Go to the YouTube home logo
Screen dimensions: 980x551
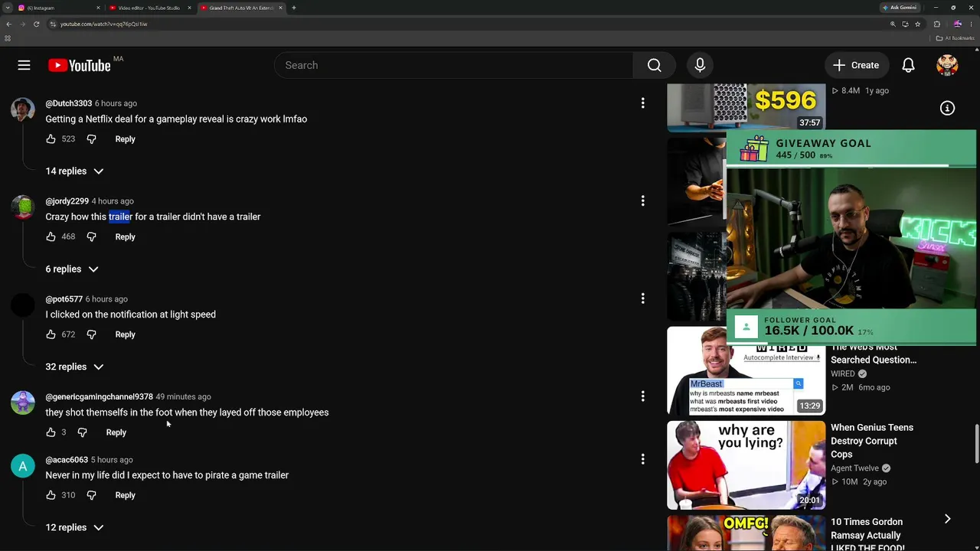[x=80, y=65]
